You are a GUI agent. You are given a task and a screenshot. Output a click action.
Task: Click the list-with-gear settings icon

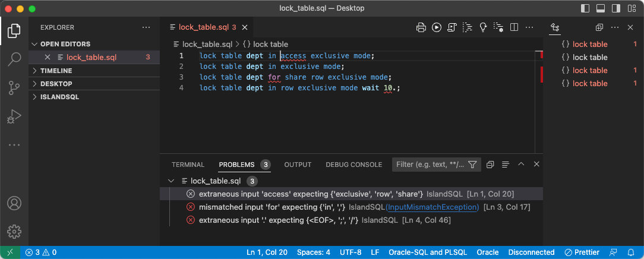[x=498, y=27]
